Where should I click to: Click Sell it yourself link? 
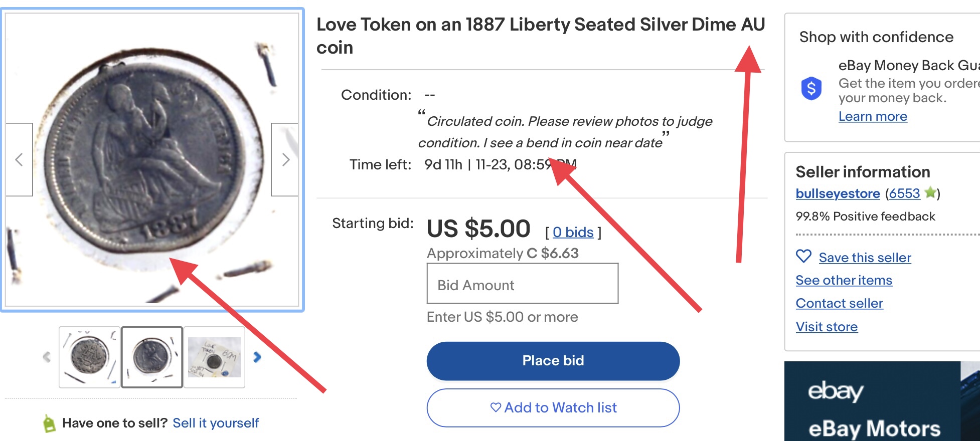[x=216, y=423]
